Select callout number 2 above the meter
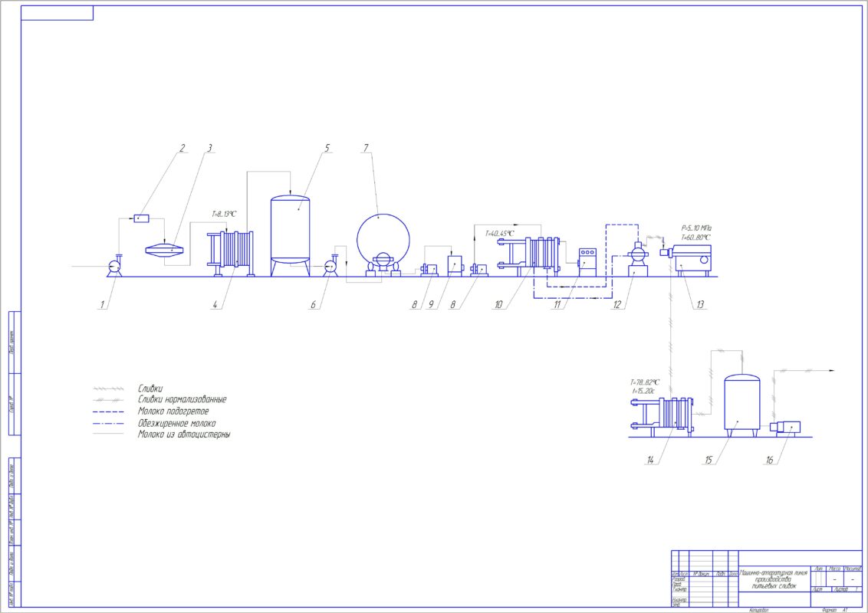 click(182, 149)
